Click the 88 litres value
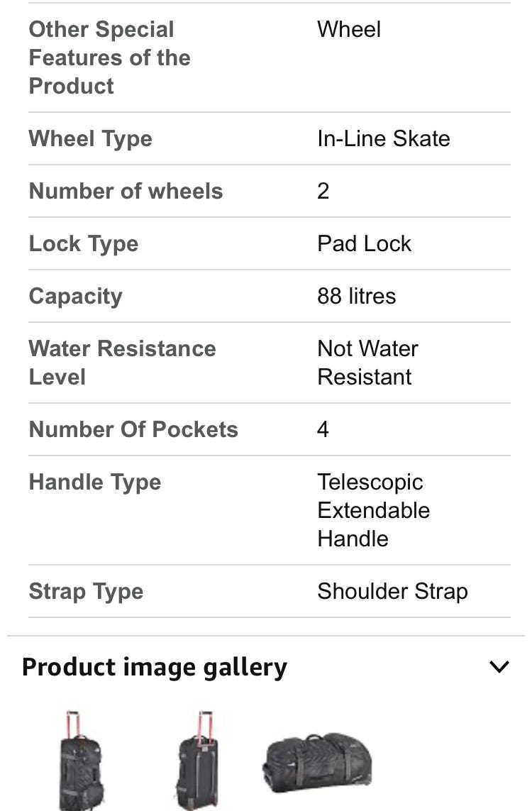This screenshot has height=811, width=532. pyautogui.click(x=357, y=297)
